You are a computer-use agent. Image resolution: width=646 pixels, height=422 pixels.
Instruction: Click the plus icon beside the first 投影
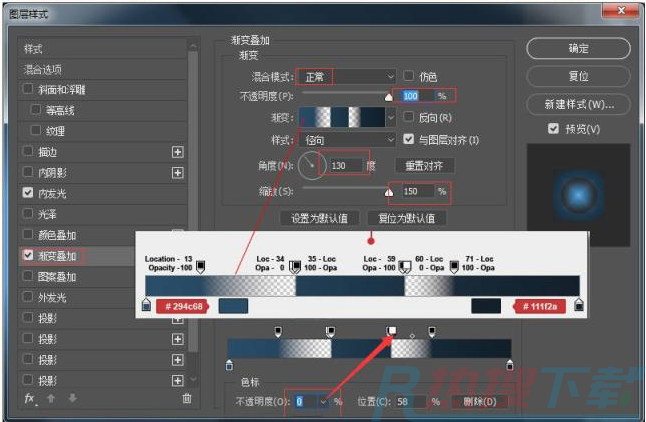(x=178, y=318)
